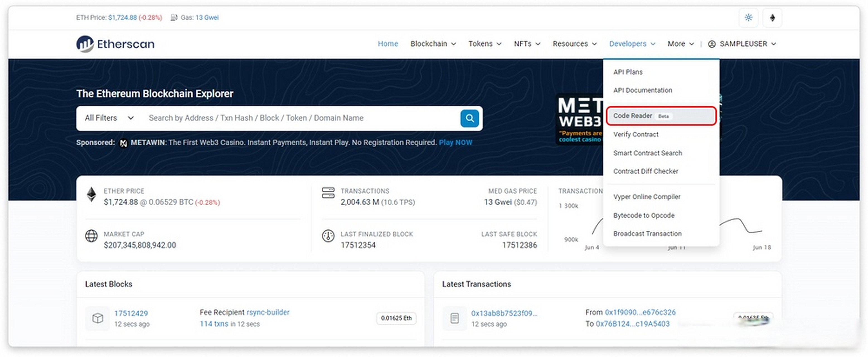Choose Verify Contract from Developers menu
868x357 pixels.
pos(636,134)
